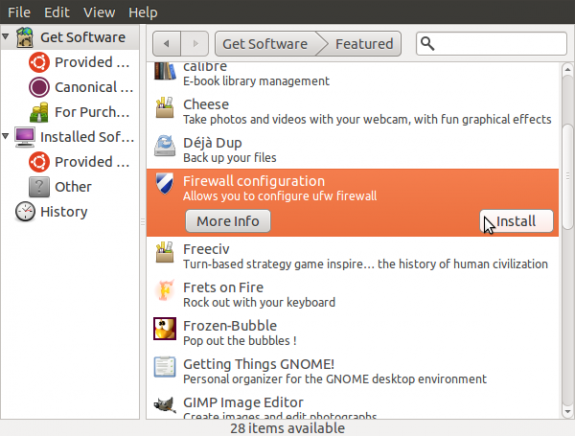Viewport: 575px width, 436px height.
Task: Click the magnifying glass search icon
Action: (x=428, y=44)
